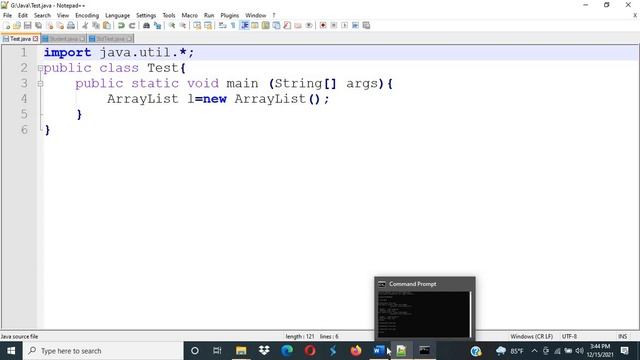Open volume control in system tray

(x=579, y=351)
